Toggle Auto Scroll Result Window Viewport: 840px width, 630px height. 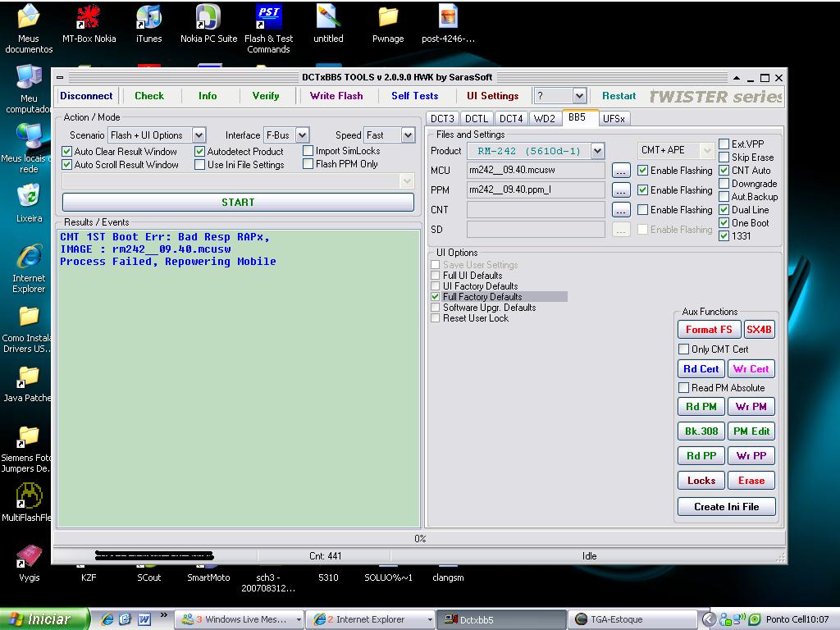[67, 164]
